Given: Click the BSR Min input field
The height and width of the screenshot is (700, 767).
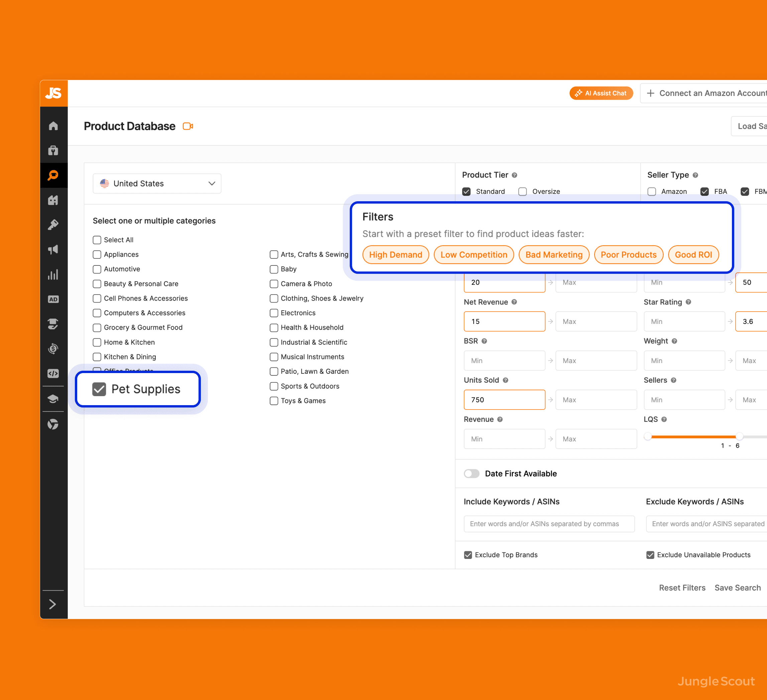Looking at the screenshot, I should tap(505, 360).
